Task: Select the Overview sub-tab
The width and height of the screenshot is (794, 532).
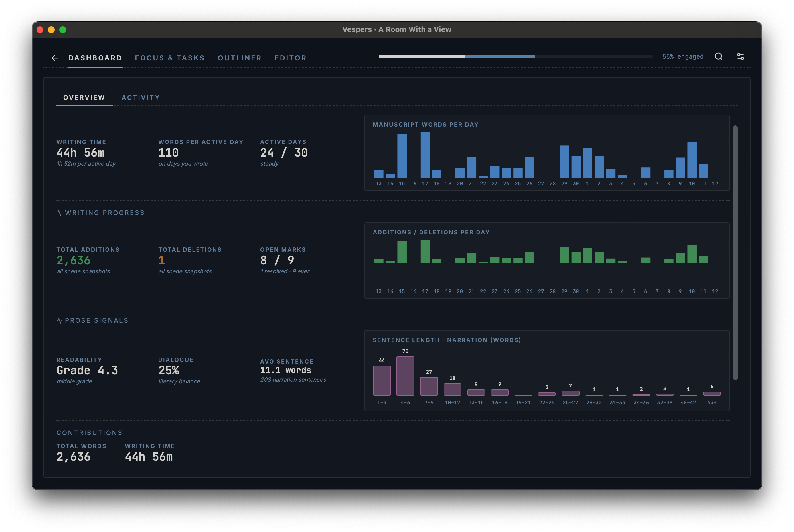Action: pyautogui.click(x=84, y=98)
